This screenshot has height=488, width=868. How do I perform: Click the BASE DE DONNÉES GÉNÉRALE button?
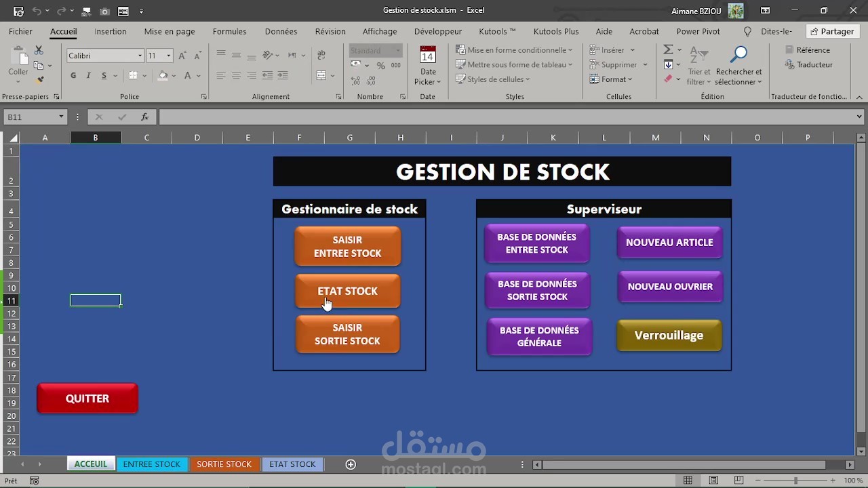(x=539, y=335)
